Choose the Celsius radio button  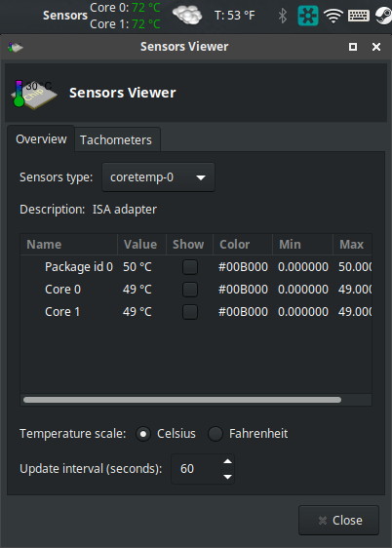143,434
